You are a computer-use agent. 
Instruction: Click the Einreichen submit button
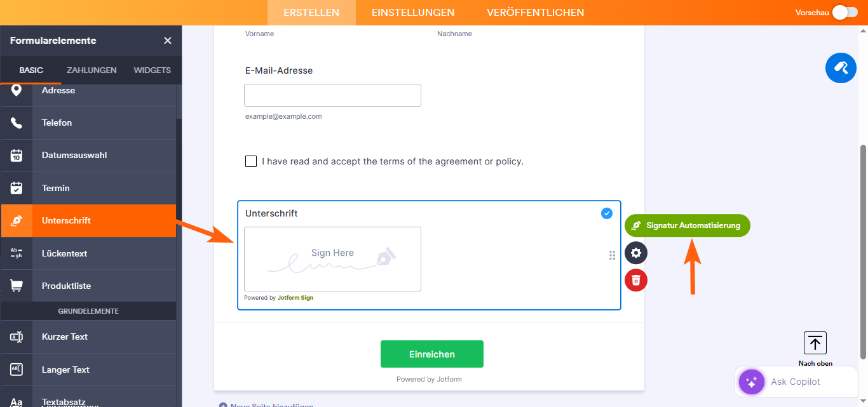431,354
